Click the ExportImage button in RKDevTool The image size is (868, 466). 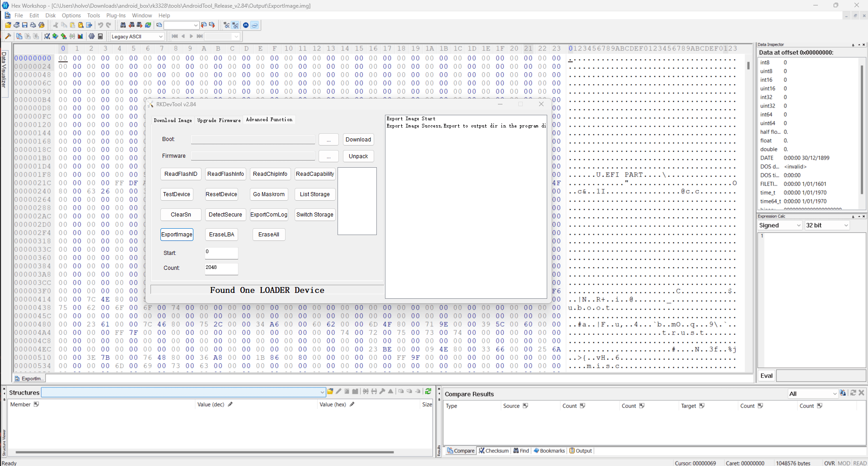pos(177,235)
